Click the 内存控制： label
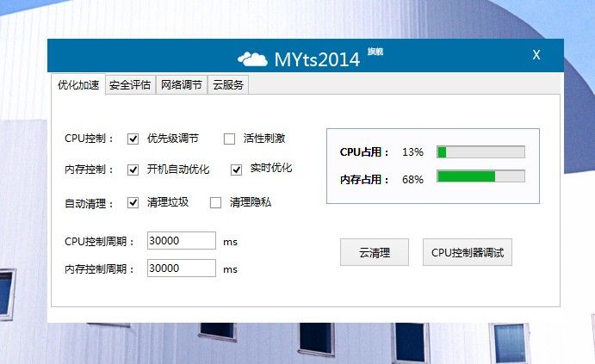The width and height of the screenshot is (595, 364). (x=89, y=170)
